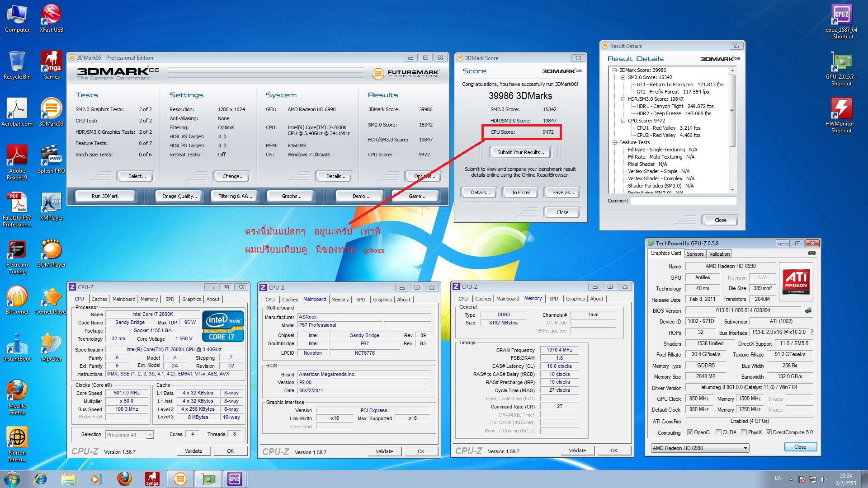The image size is (868, 488).
Task: Open the Processor #1 selection dropdown
Action: click(x=130, y=435)
